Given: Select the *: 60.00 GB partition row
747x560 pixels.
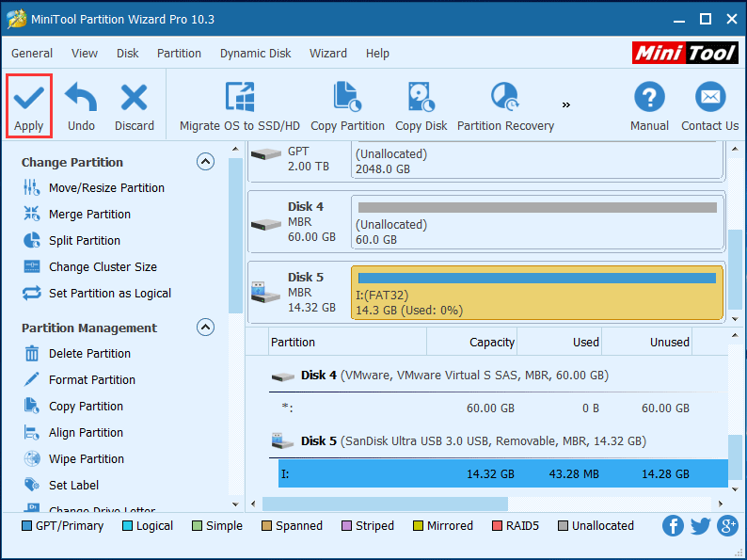Looking at the screenshot, I should point(499,408).
